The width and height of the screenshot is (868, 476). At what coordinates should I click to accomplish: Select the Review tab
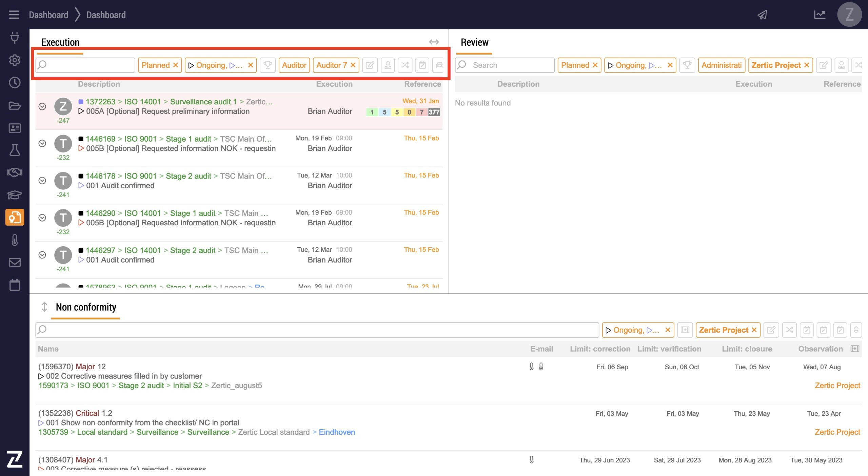(474, 42)
